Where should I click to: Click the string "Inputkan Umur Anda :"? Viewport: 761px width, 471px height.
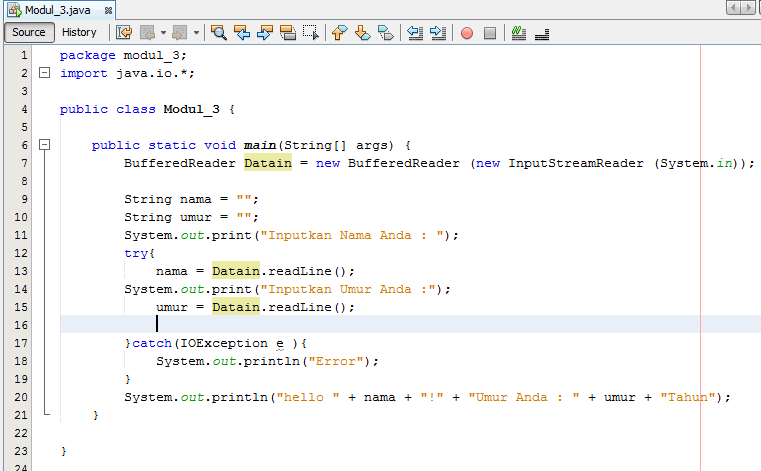tap(348, 289)
